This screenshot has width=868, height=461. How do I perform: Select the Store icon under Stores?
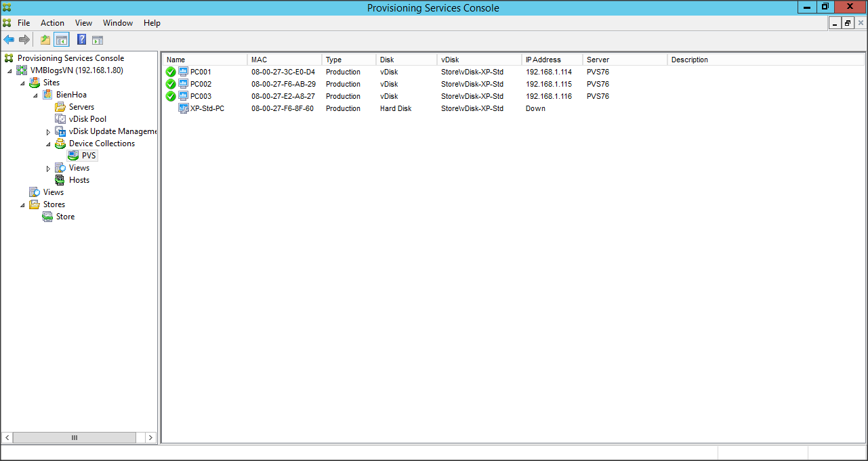[47, 217]
